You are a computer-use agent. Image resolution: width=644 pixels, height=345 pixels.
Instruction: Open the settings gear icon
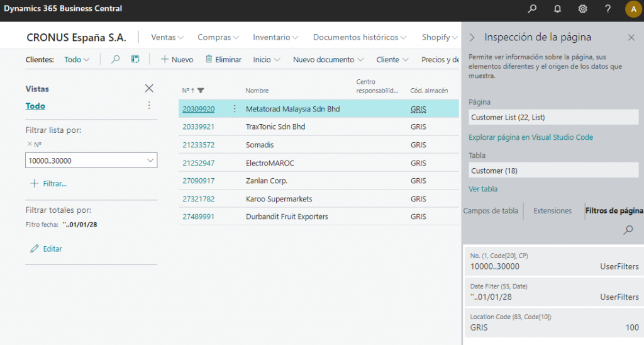582,9
